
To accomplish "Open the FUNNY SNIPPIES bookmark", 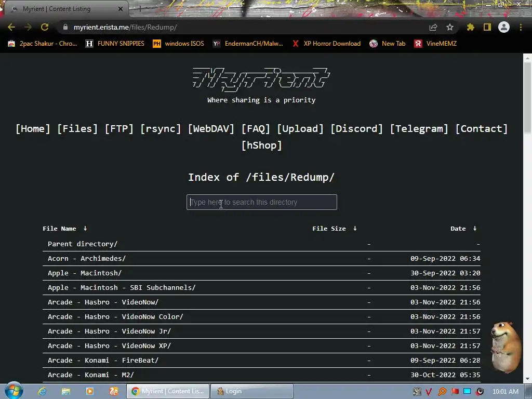I will [115, 44].
